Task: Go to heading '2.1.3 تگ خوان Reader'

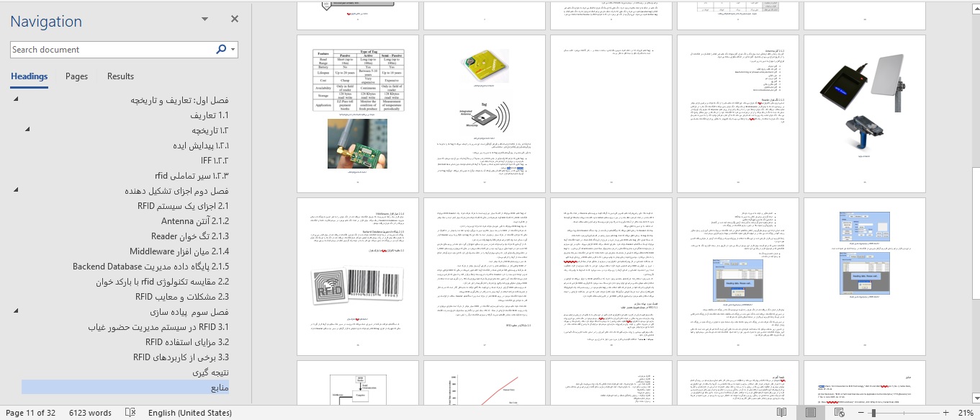Action: point(189,236)
